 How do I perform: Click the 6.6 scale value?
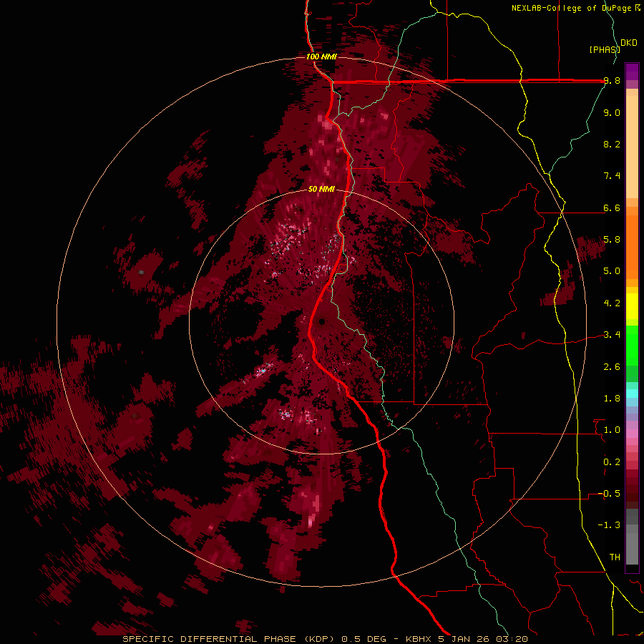[x=612, y=208]
